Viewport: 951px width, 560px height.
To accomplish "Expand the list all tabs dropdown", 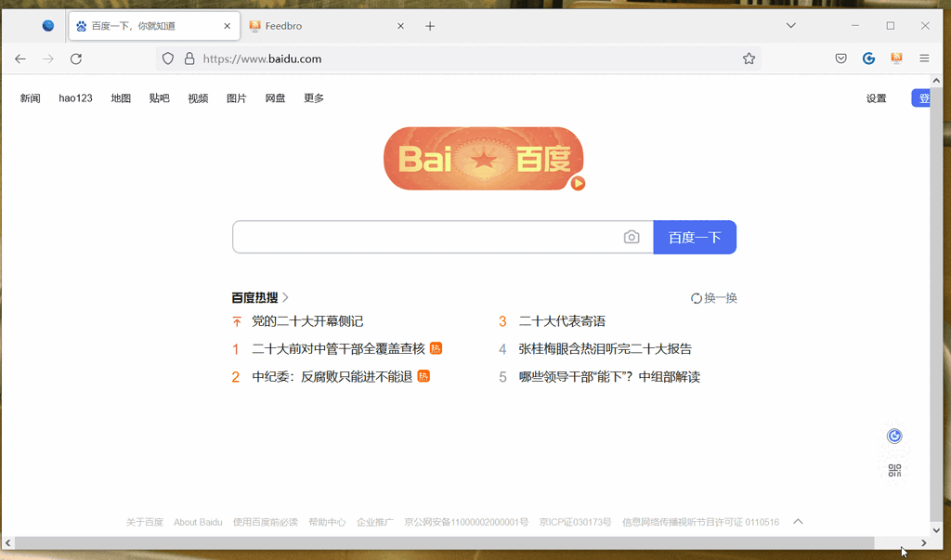I will pyautogui.click(x=791, y=25).
